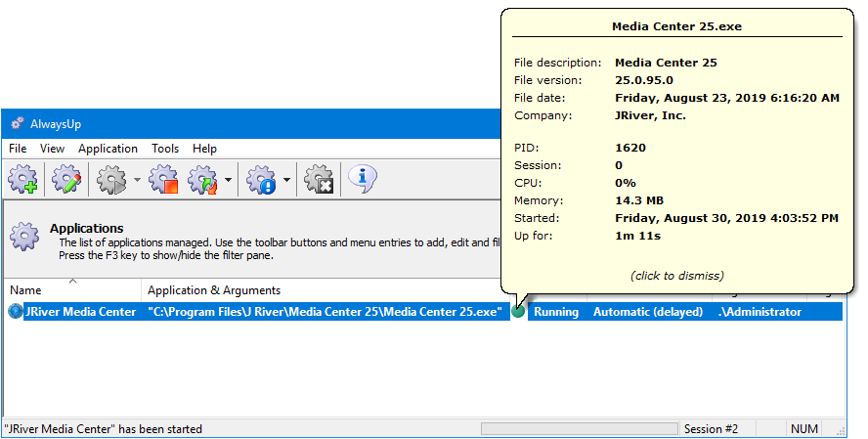This screenshot has width=868, height=439.
Task: Click the Automatic (delayed) startup cell
Action: [x=648, y=312]
